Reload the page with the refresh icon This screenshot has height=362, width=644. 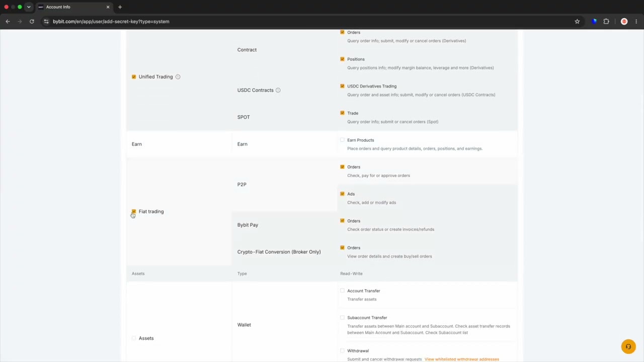(x=32, y=22)
